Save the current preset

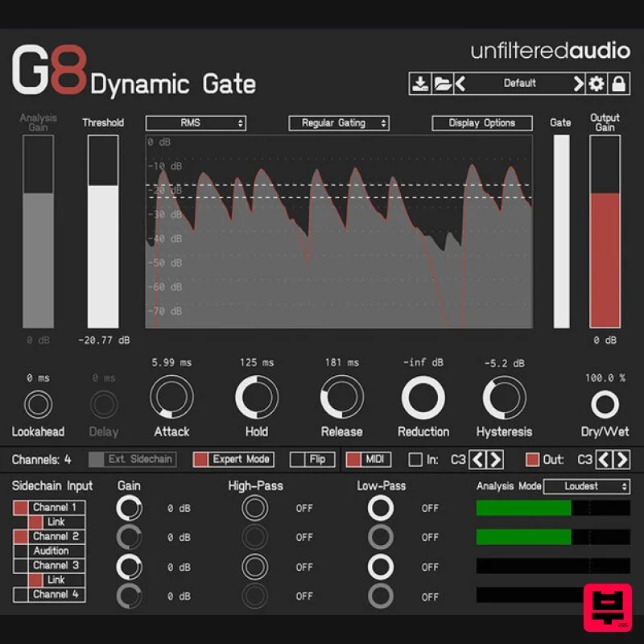pyautogui.click(x=420, y=83)
